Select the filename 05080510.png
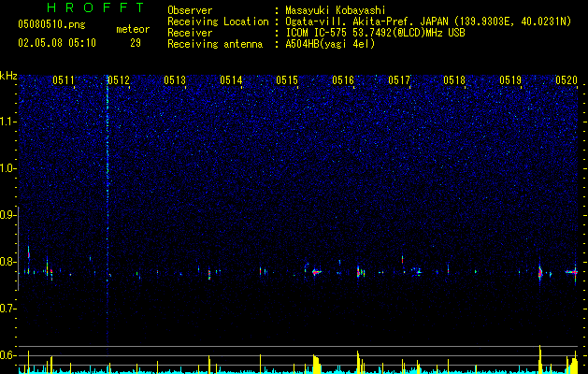The height and width of the screenshot is (374, 588). click(x=51, y=25)
